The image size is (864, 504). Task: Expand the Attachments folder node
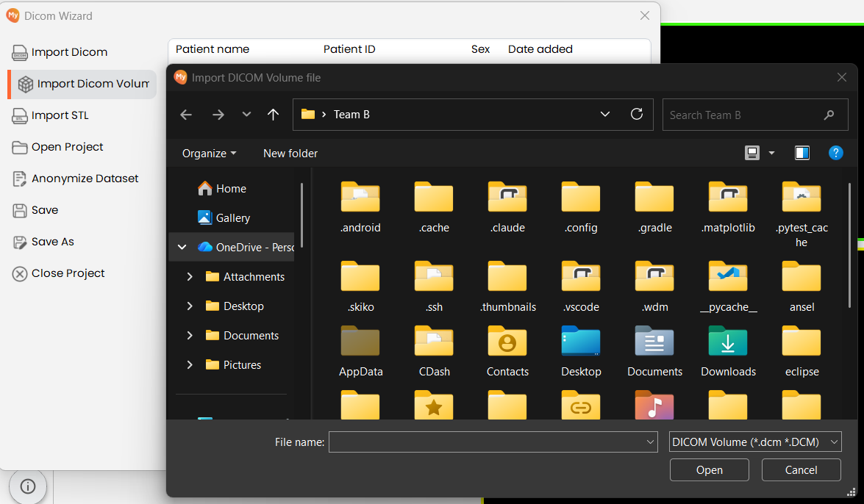coord(190,276)
